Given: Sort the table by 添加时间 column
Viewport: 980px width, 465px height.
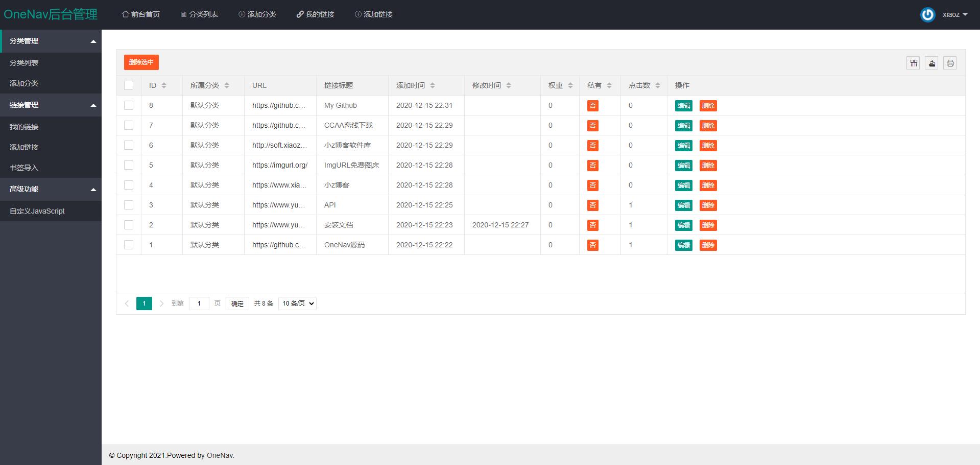Looking at the screenshot, I should coord(433,85).
